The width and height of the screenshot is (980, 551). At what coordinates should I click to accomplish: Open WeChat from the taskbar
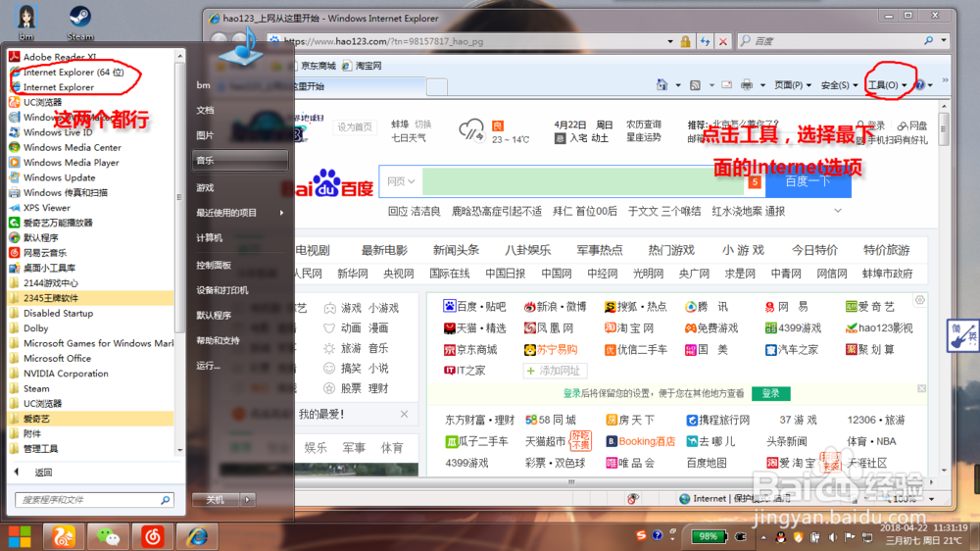[x=108, y=536]
